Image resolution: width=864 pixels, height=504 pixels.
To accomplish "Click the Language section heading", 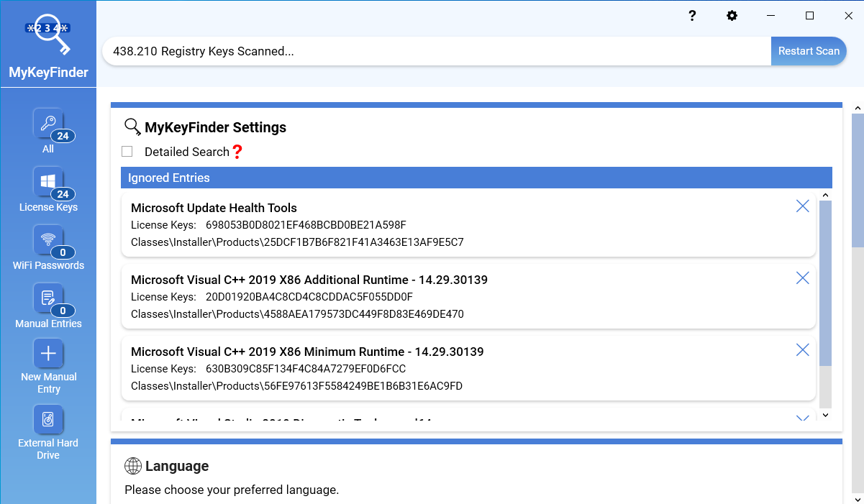I will coord(177,466).
